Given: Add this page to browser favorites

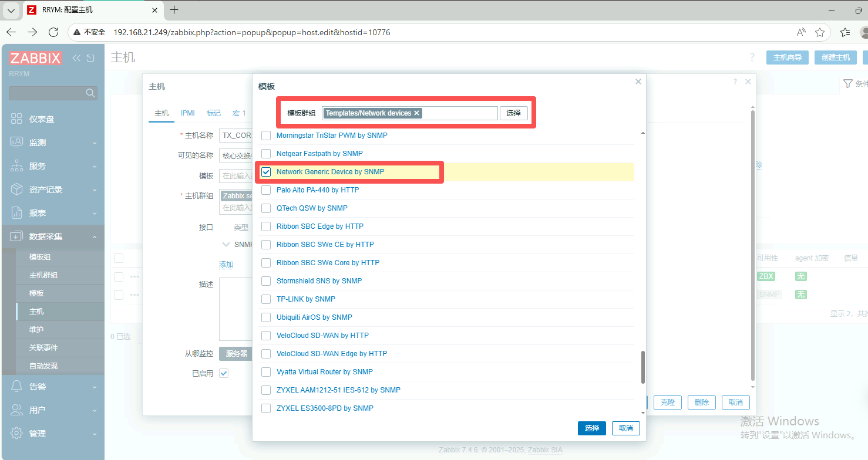Looking at the screenshot, I should click(x=820, y=32).
